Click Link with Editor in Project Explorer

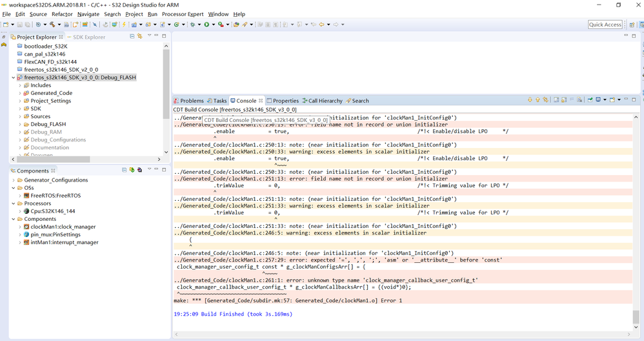[140, 36]
